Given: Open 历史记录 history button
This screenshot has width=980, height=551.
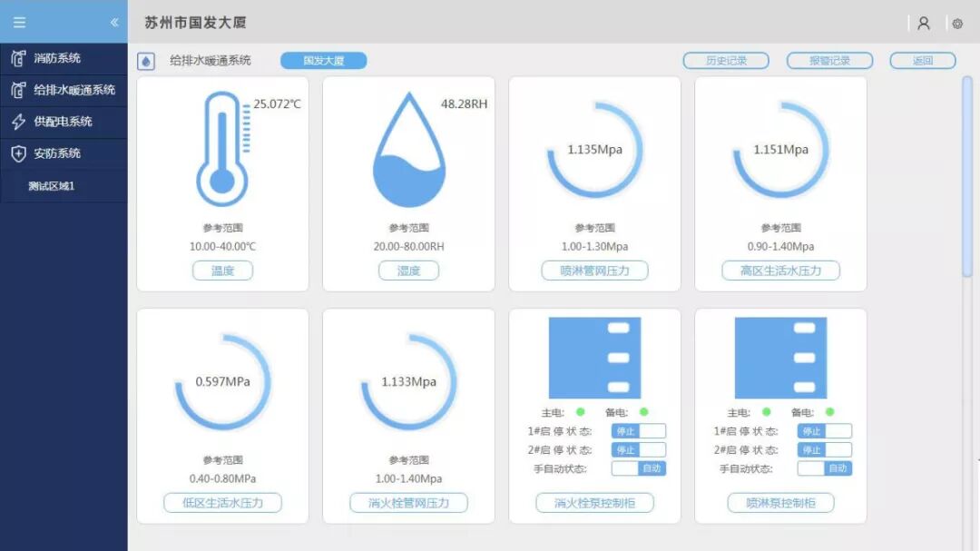Looking at the screenshot, I should click(x=726, y=61).
